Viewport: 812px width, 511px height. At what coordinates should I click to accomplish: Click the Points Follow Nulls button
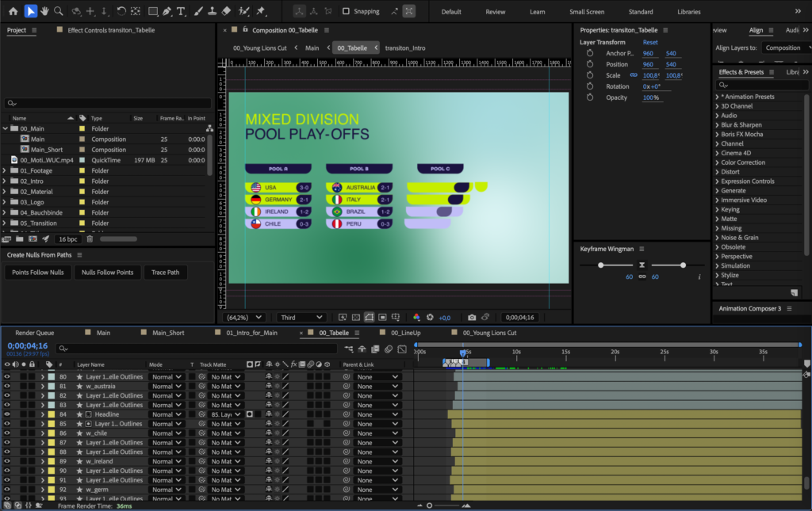coord(38,272)
